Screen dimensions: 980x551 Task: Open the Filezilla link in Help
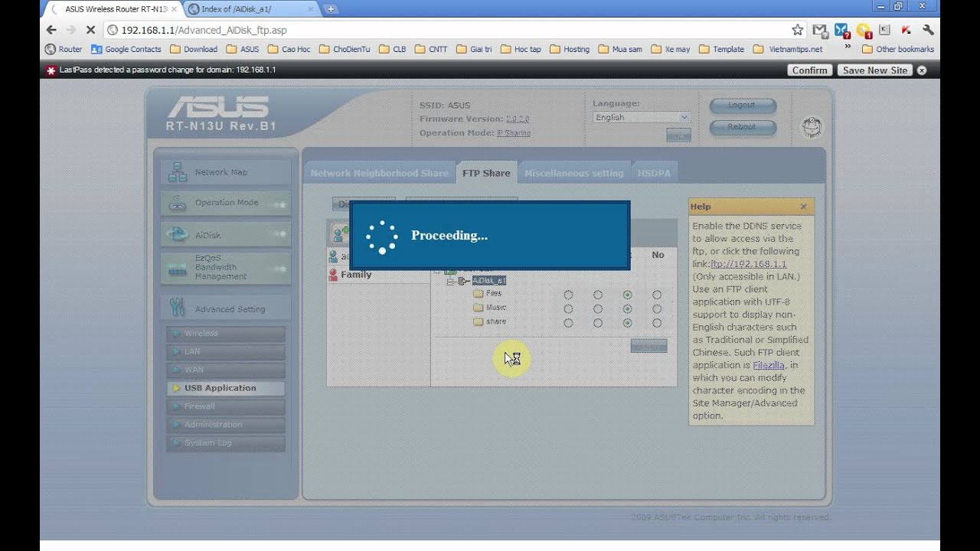point(769,365)
